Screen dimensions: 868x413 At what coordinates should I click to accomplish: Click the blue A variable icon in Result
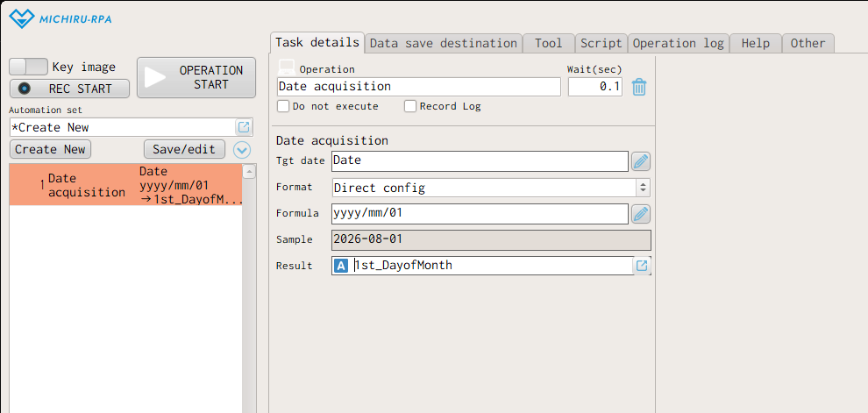click(342, 266)
